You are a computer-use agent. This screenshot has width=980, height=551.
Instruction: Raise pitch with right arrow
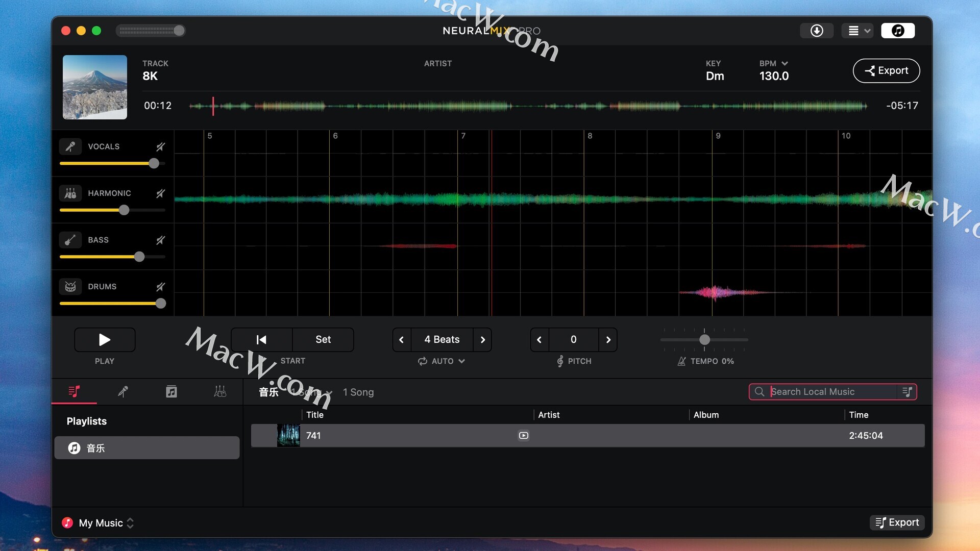(608, 340)
